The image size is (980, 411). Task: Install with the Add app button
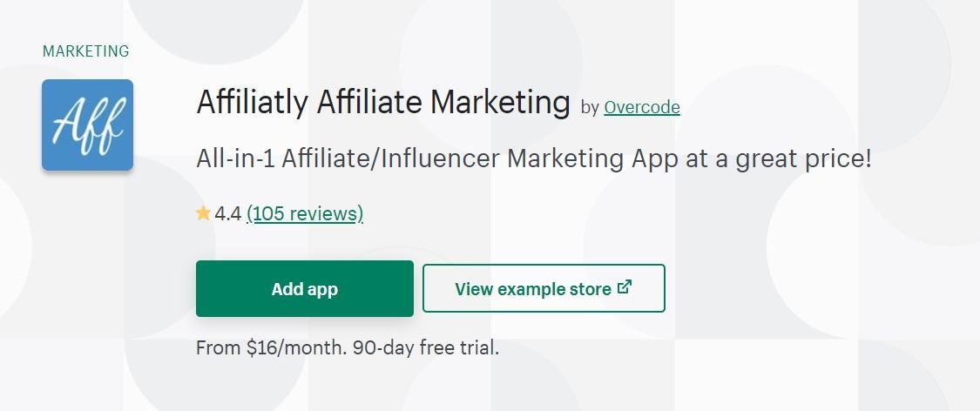(x=305, y=288)
